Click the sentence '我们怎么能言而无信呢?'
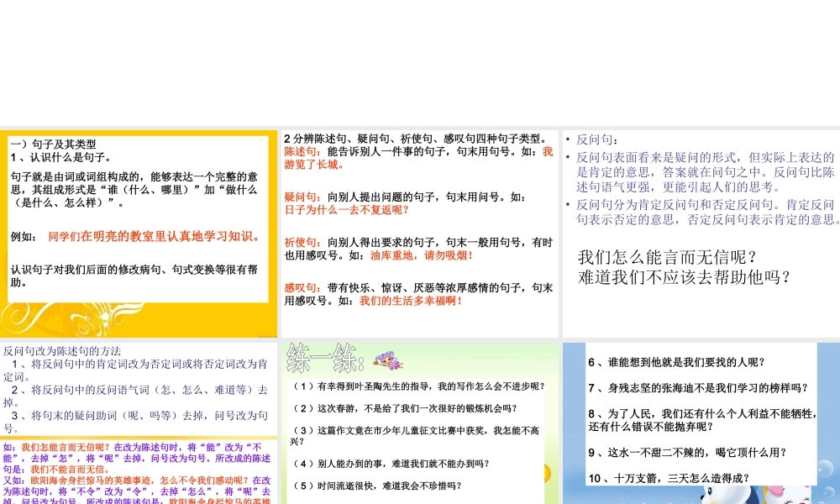840x504 pixels. point(668,258)
